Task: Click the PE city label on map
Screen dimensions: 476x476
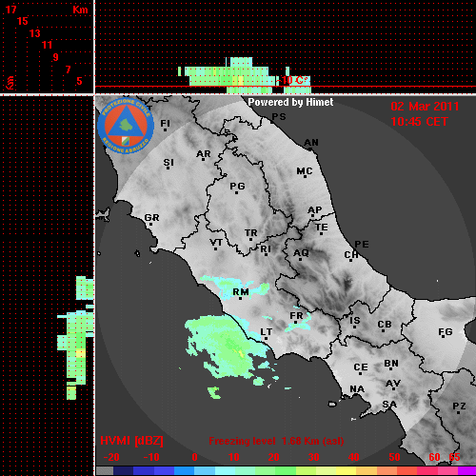Action: point(362,245)
